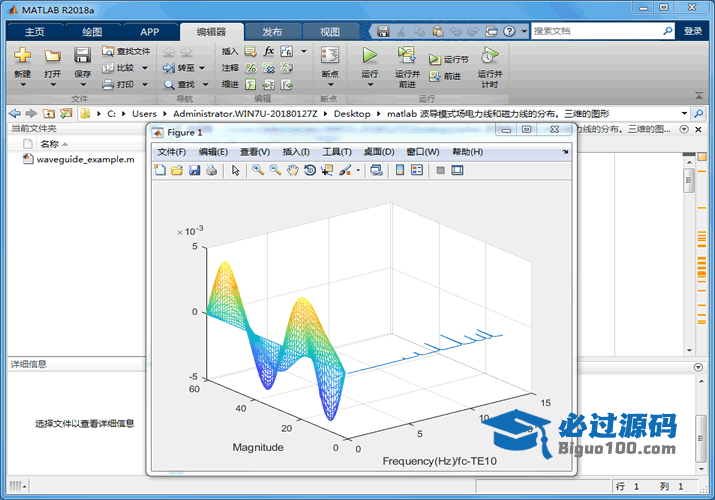Click the green Run (运行) button
This screenshot has width=715, height=500.
click(370, 56)
